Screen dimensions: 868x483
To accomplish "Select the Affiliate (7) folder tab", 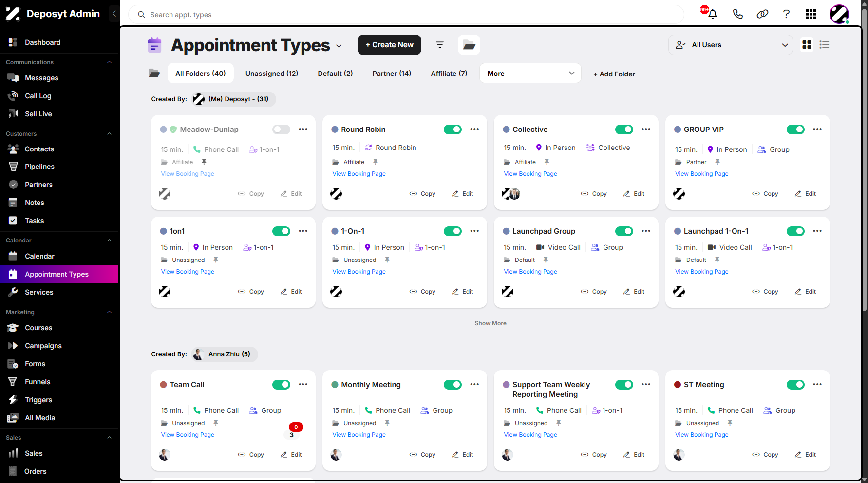I will [x=449, y=74].
